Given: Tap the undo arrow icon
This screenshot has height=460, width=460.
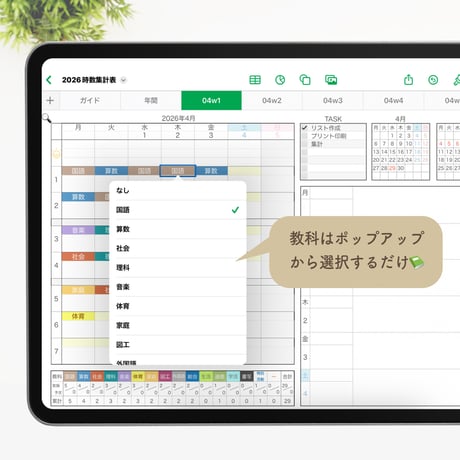Looking at the screenshot, I should (433, 80).
